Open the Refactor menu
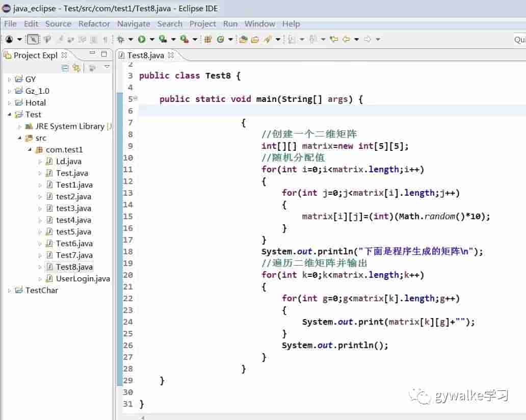The width and height of the screenshot is (526, 420). tap(94, 24)
